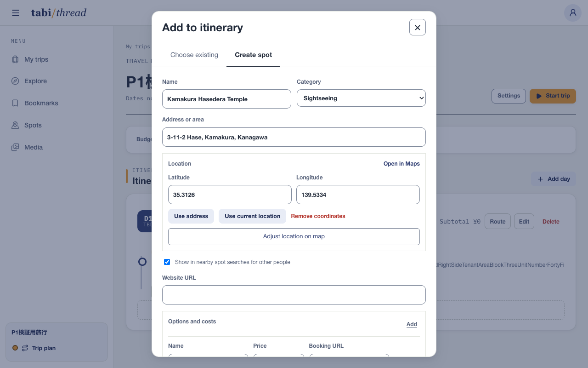Click the My trips breadcrumb link
Viewport: 588px width, 368px height.
(138, 46)
